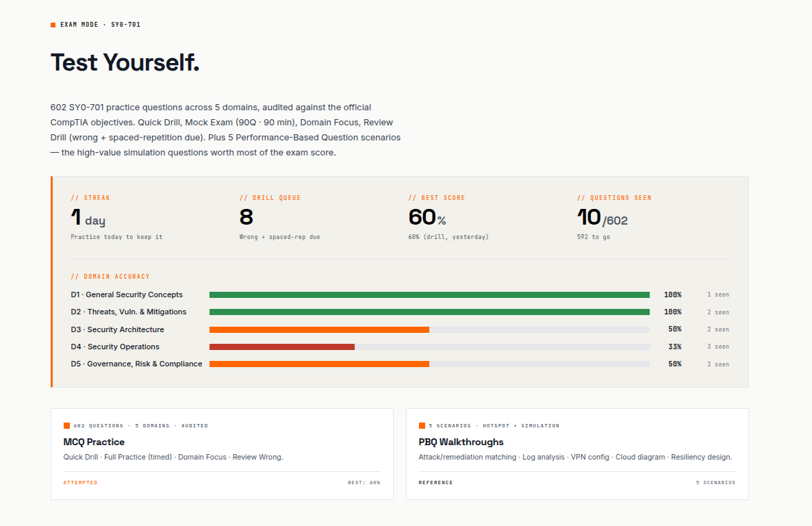
Task: Click the '3 seen' count for D4
Action: point(718,347)
